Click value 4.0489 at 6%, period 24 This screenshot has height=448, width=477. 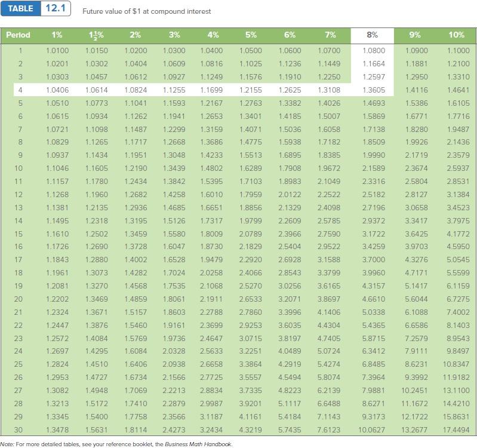pos(290,351)
